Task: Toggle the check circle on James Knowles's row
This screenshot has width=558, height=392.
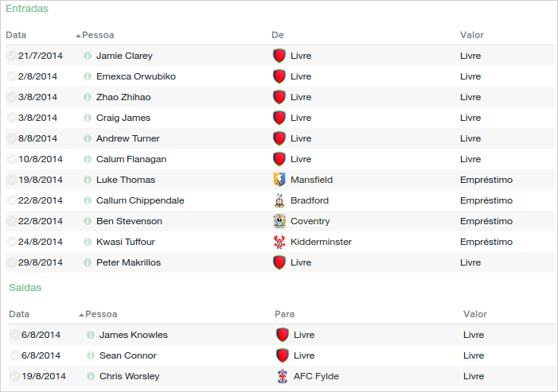Action: (14, 335)
